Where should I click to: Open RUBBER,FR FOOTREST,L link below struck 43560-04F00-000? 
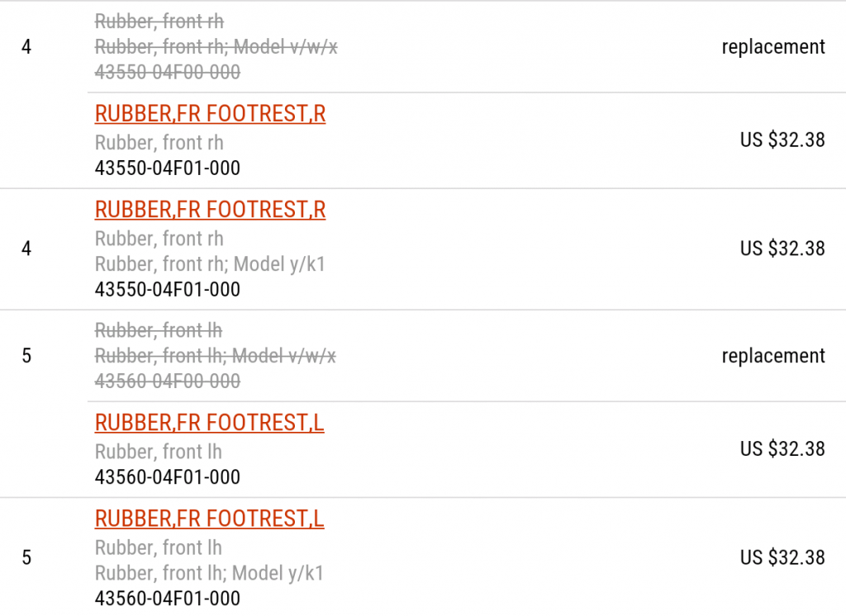coord(209,424)
